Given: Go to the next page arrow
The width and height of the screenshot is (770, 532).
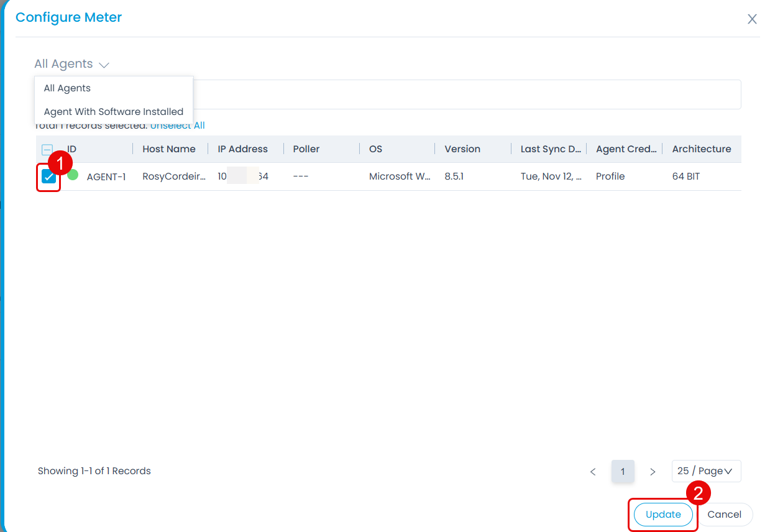Looking at the screenshot, I should pos(653,472).
